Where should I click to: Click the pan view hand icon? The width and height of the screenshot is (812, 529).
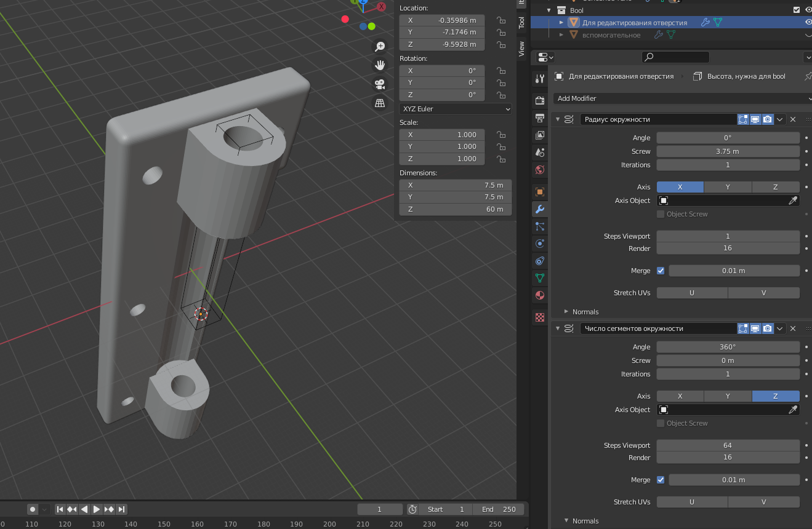380,65
